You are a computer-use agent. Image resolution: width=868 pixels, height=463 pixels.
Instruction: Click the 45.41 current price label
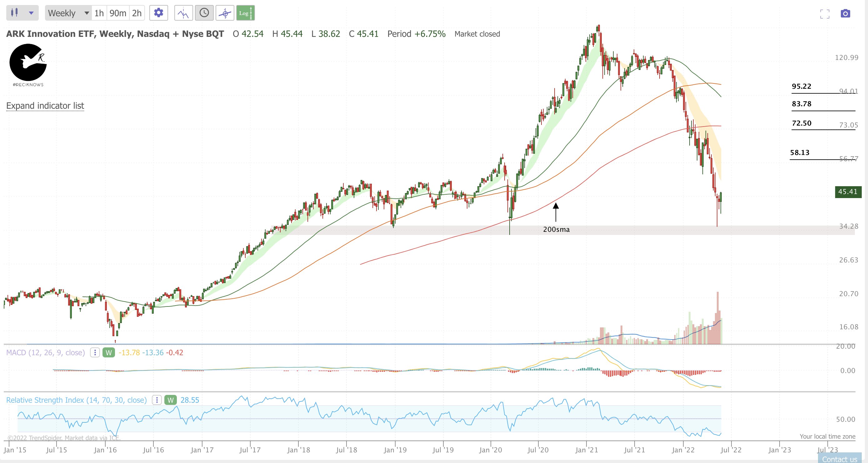848,192
